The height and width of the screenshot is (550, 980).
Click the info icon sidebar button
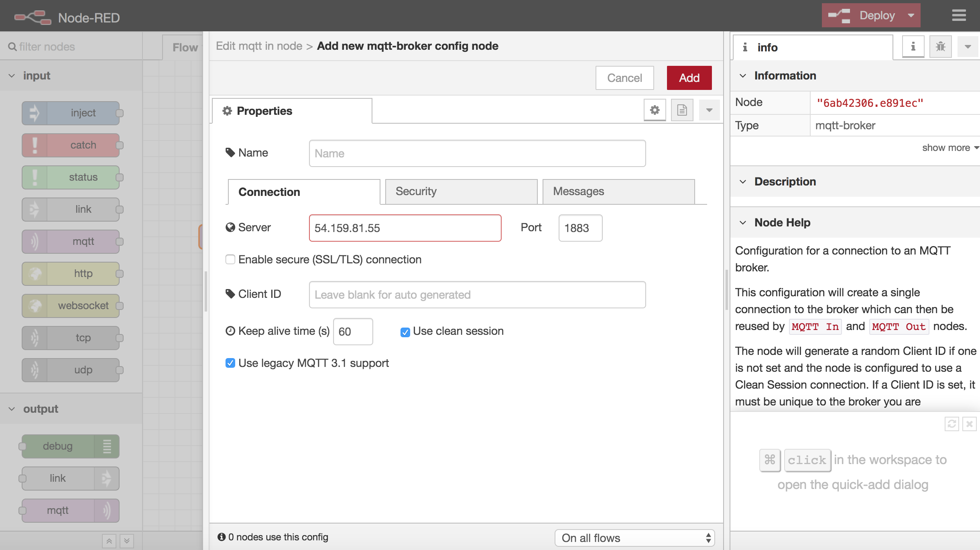(913, 47)
